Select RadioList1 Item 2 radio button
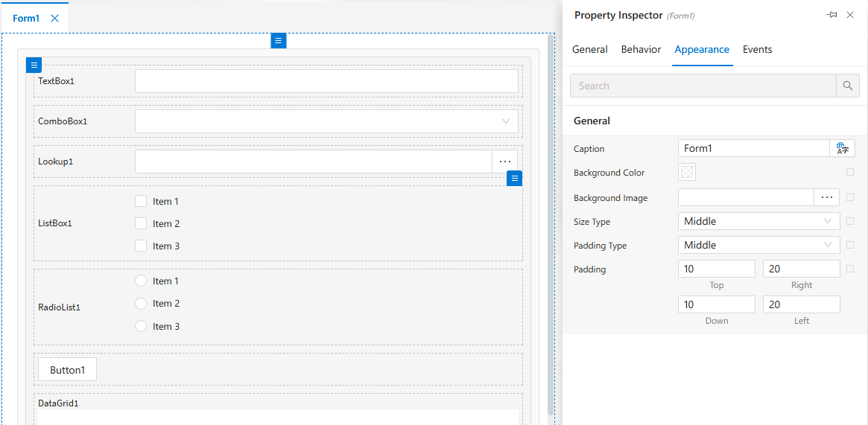The height and width of the screenshot is (425, 868). click(141, 304)
